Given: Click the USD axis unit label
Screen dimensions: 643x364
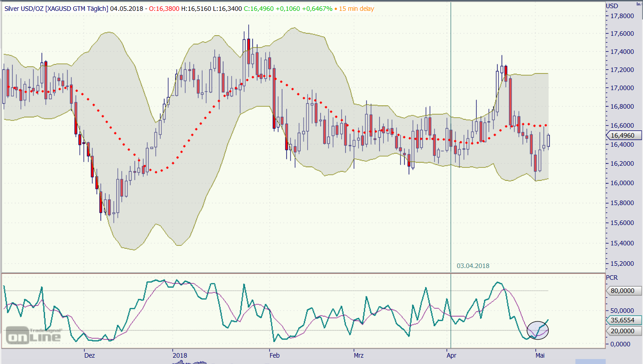Looking at the screenshot, I should coord(612,6).
